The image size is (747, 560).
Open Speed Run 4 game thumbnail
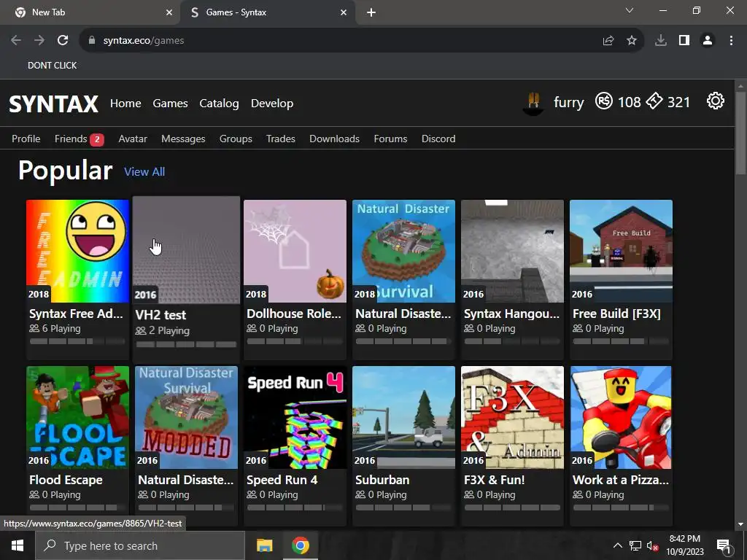pyautogui.click(x=295, y=417)
